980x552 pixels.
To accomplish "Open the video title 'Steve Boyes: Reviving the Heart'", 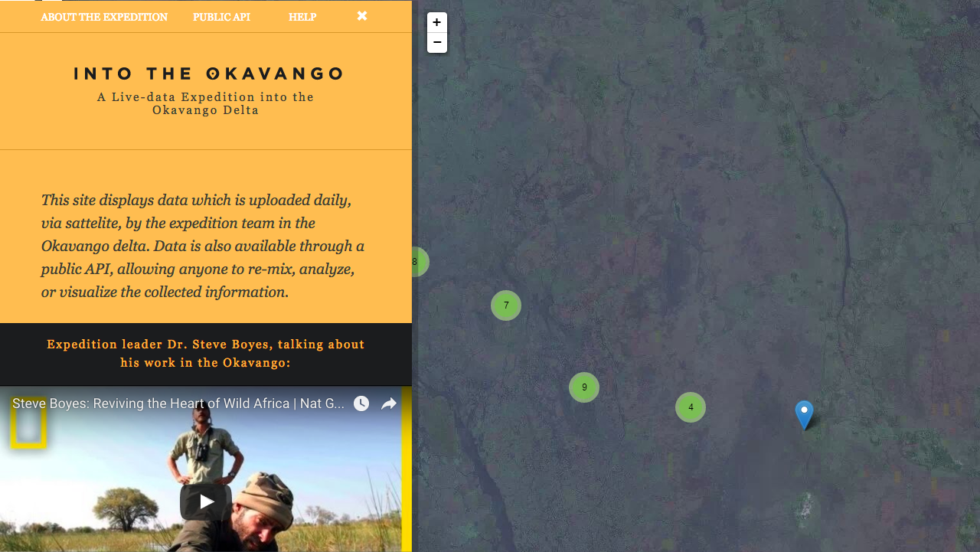I will pos(178,403).
